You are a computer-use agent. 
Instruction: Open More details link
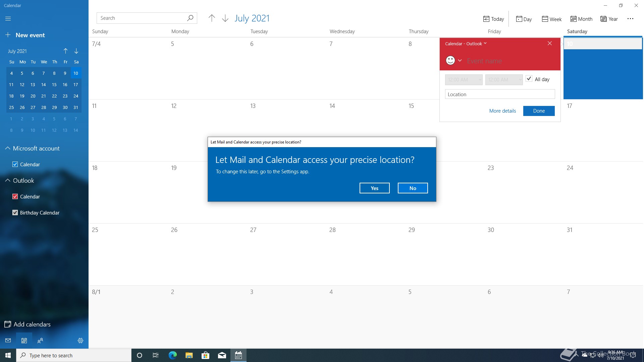[502, 111]
